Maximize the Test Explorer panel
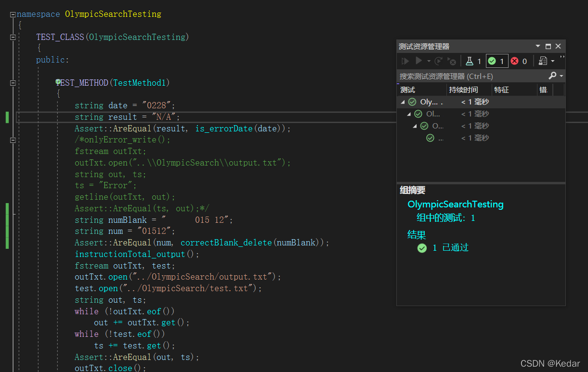Viewport: 588px width, 372px height. 548,46
